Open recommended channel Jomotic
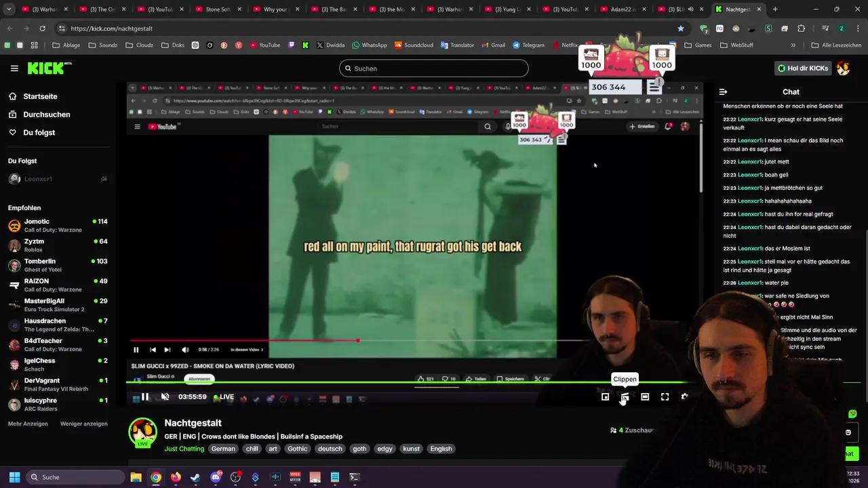Screen dimensions: 868x488 [58, 226]
